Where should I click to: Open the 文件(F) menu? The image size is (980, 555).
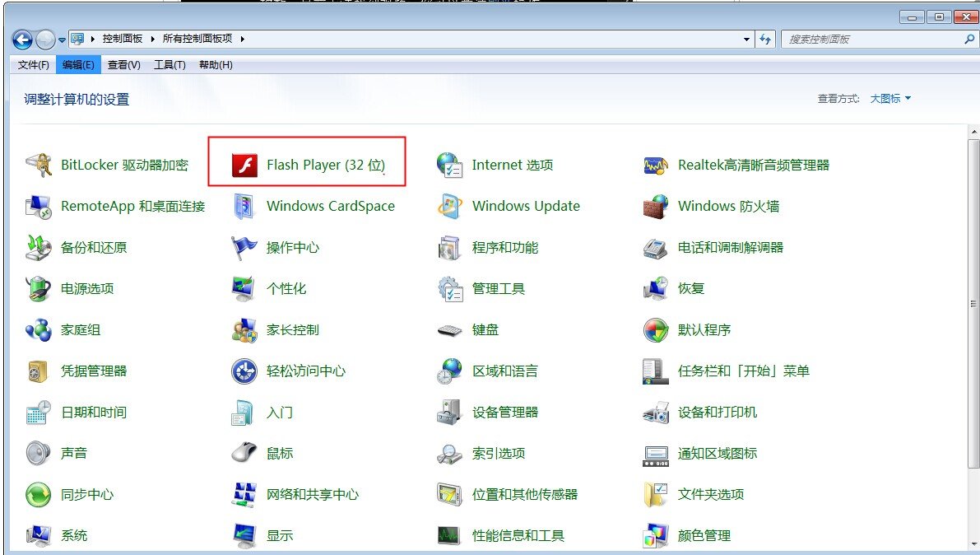point(34,65)
